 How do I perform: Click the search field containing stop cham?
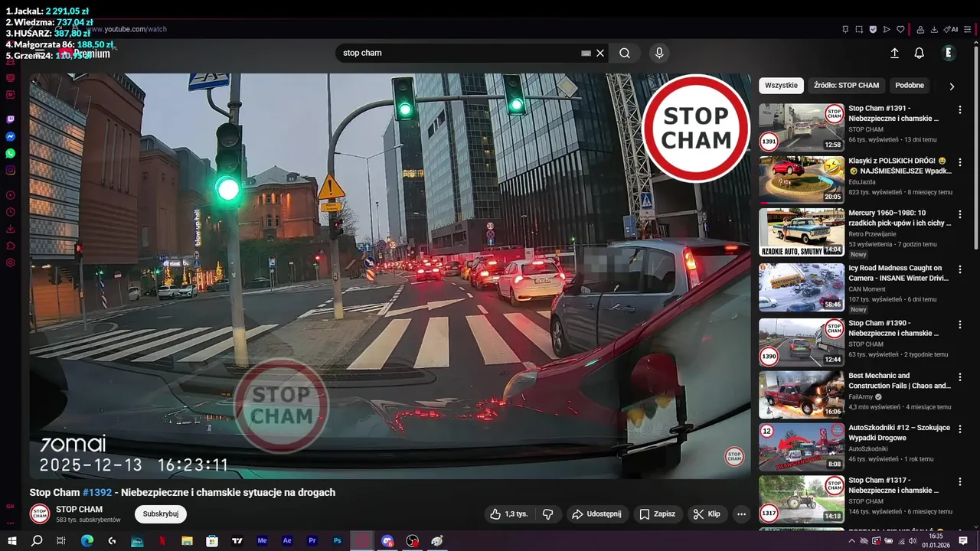pos(459,53)
